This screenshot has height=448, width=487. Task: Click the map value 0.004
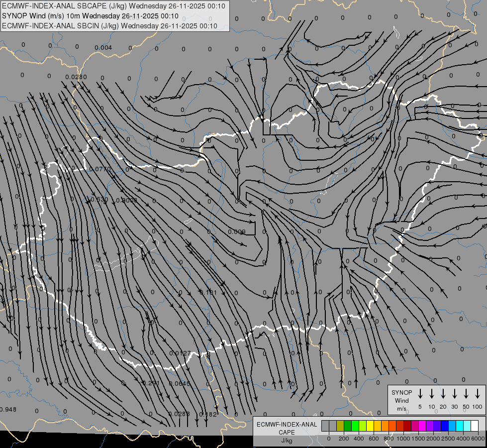pos(103,48)
